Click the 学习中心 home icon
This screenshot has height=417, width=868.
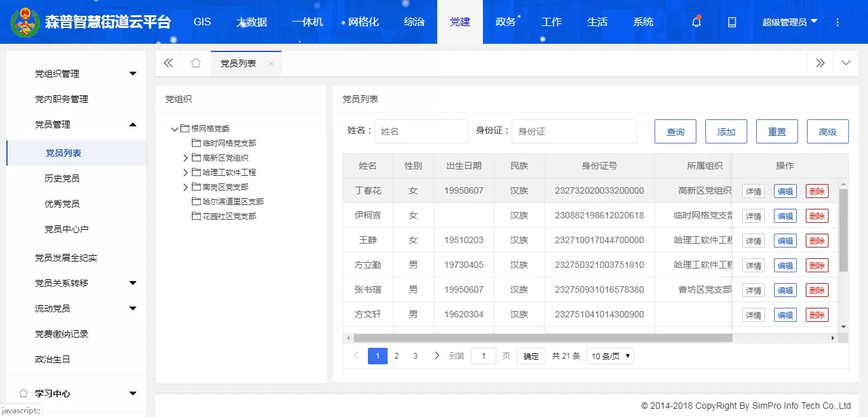tap(24, 393)
